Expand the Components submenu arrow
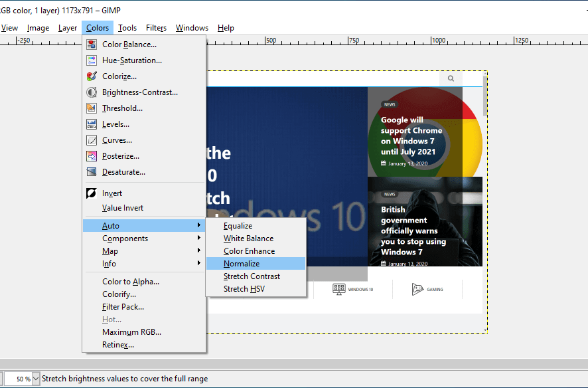 (x=198, y=238)
